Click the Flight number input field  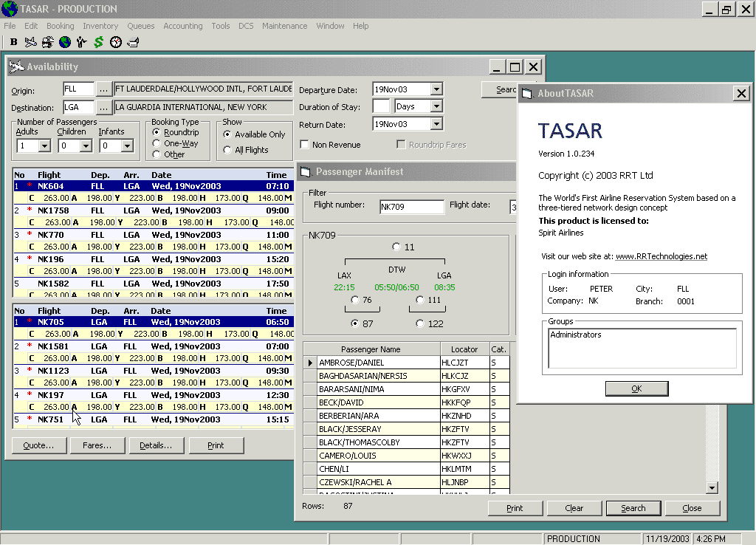tap(411, 208)
